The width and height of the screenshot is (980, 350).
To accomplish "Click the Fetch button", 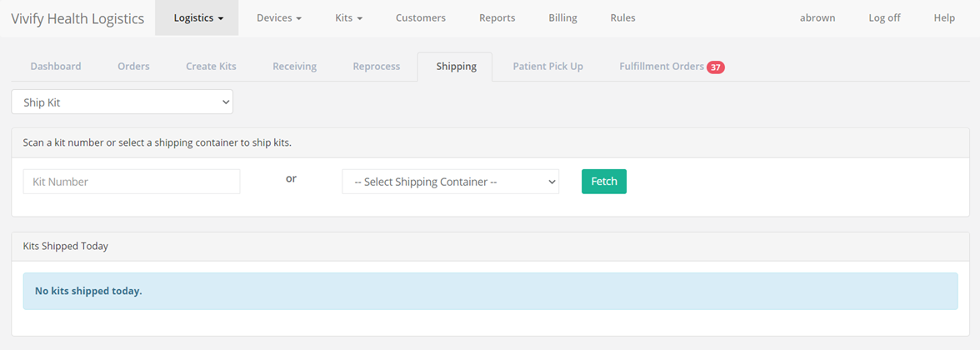I will 604,182.
